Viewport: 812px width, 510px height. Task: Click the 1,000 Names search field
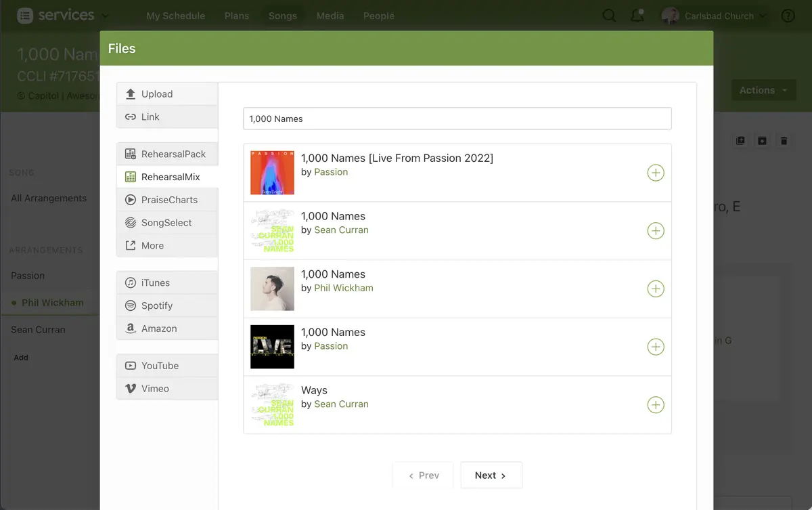(457, 119)
